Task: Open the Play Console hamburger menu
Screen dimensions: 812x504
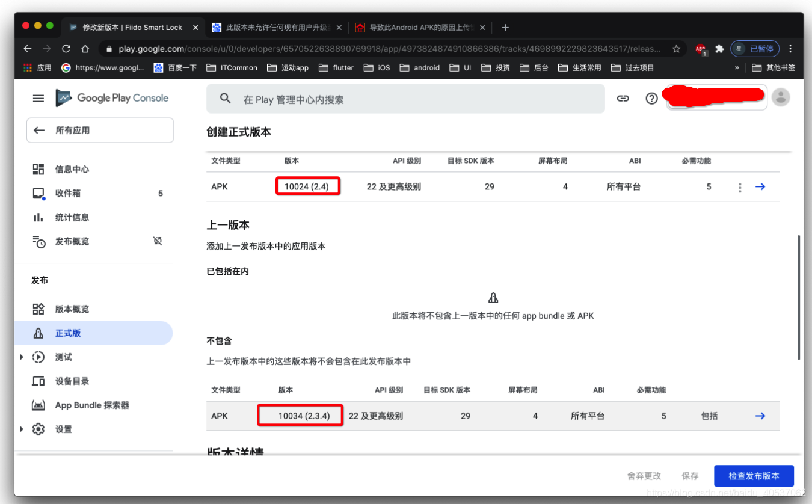Action: pyautogui.click(x=38, y=98)
